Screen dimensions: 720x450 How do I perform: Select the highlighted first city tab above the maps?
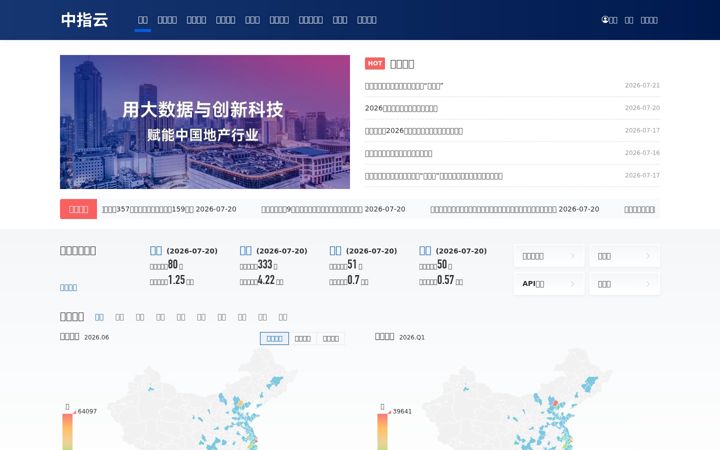click(x=99, y=317)
